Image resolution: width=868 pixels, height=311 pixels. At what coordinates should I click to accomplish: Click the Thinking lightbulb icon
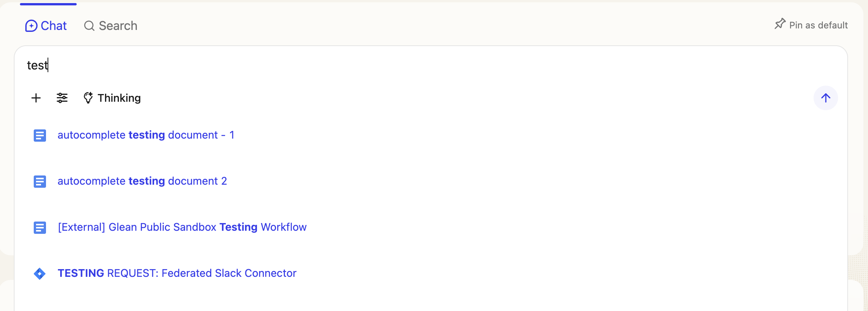(88, 98)
